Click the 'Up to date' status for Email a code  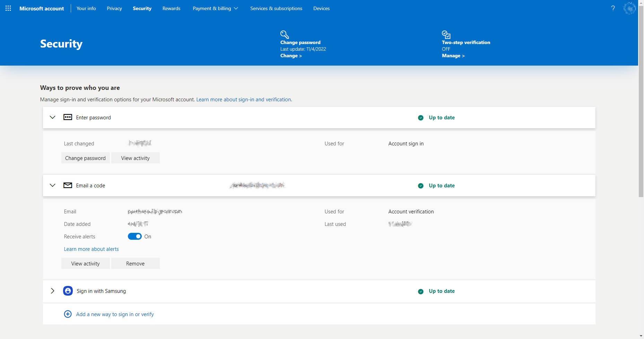(442, 185)
